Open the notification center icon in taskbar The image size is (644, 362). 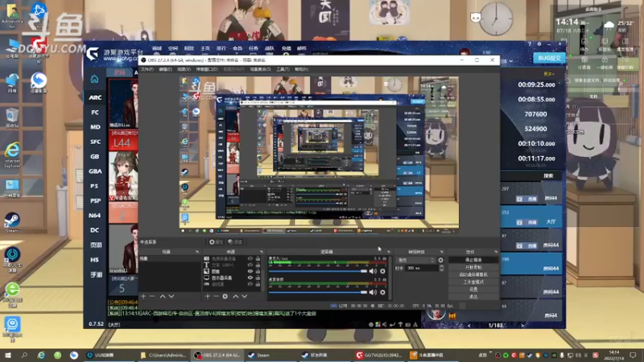pos(633,355)
